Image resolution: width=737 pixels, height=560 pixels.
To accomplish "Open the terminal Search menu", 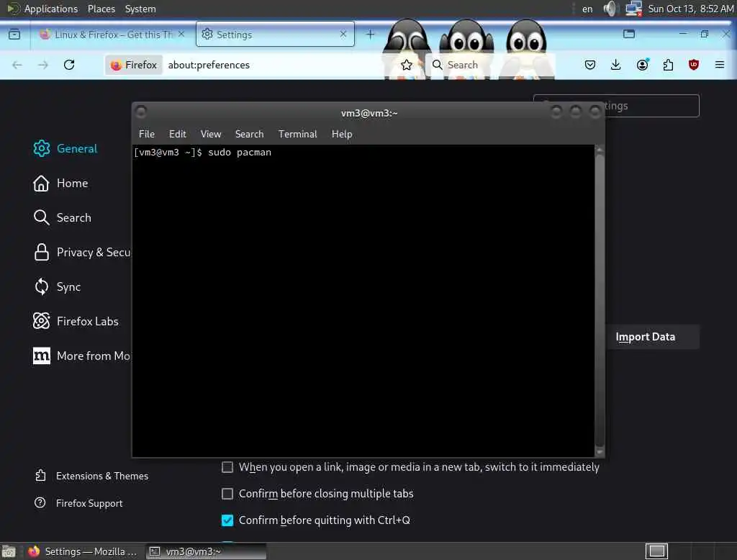I will [249, 134].
